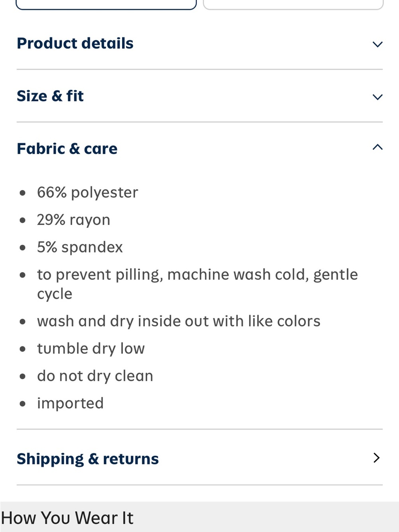Open the Product details section heading
The image size is (399, 532).
75,44
